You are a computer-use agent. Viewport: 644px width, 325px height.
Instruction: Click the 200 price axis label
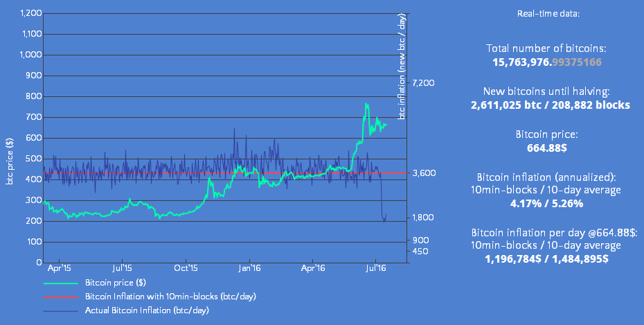tap(35, 221)
